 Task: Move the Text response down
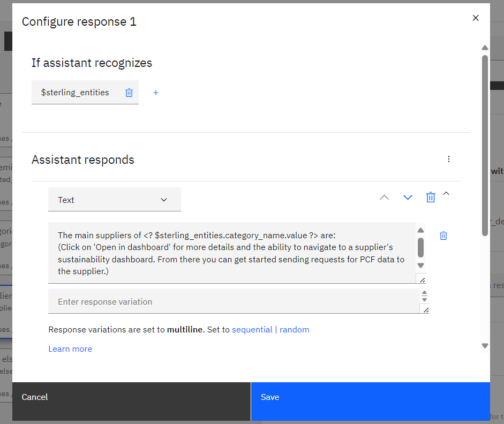click(x=408, y=197)
